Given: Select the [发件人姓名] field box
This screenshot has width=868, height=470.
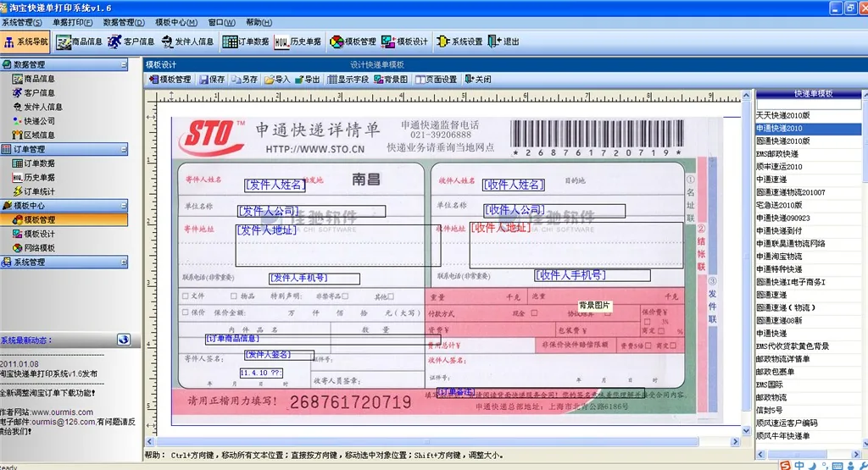Looking at the screenshot, I should (x=275, y=185).
